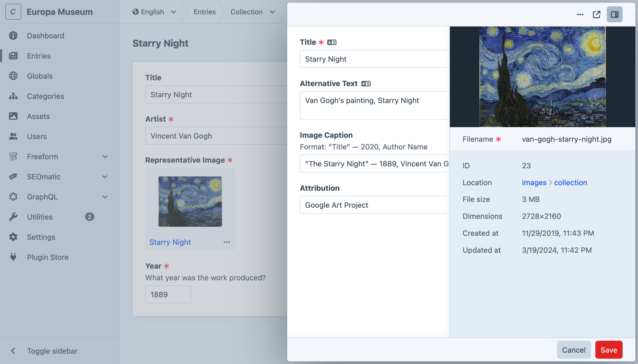Screen dimensions: 638x364
Task: Collapse the sidebar with Toggle sidebar
Action: point(44,351)
